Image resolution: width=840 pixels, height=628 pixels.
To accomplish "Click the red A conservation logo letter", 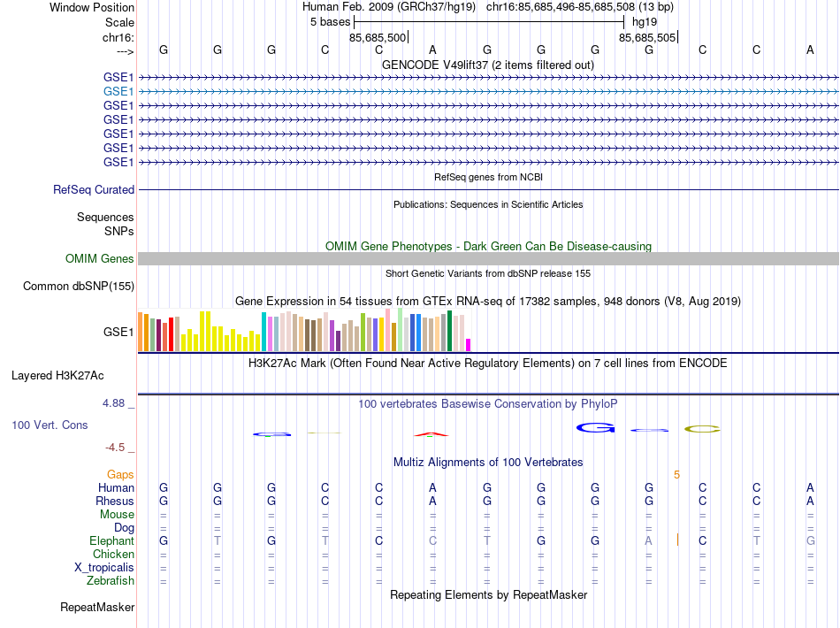I will pyautogui.click(x=431, y=434).
